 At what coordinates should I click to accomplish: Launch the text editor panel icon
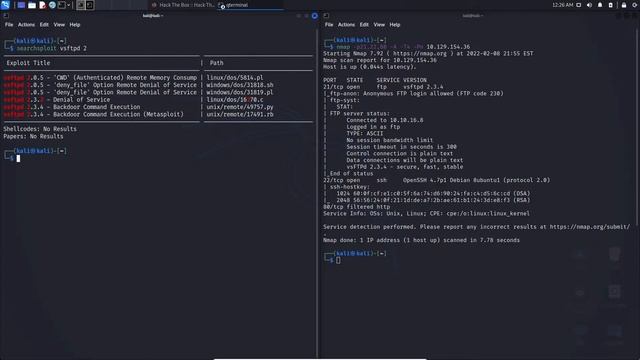coord(42,5)
